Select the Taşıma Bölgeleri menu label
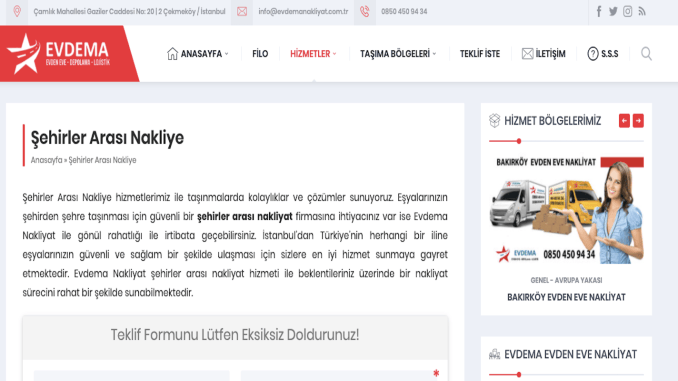 395,54
